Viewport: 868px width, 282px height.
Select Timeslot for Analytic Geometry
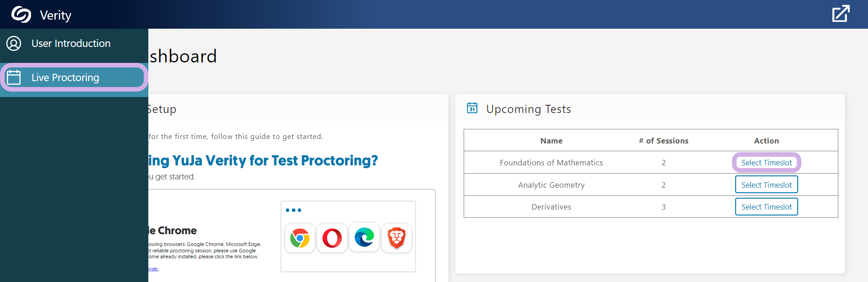pyautogui.click(x=767, y=185)
